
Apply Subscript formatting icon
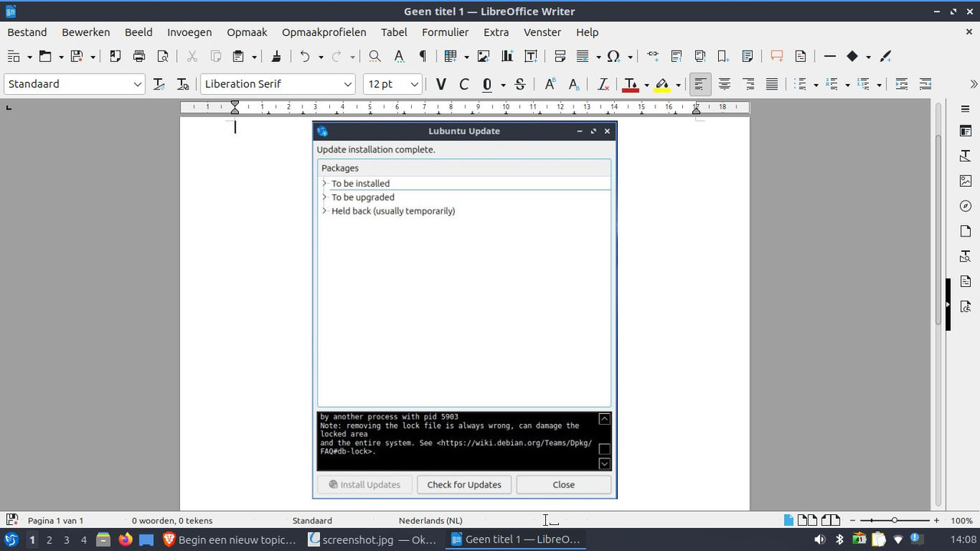[x=573, y=84]
